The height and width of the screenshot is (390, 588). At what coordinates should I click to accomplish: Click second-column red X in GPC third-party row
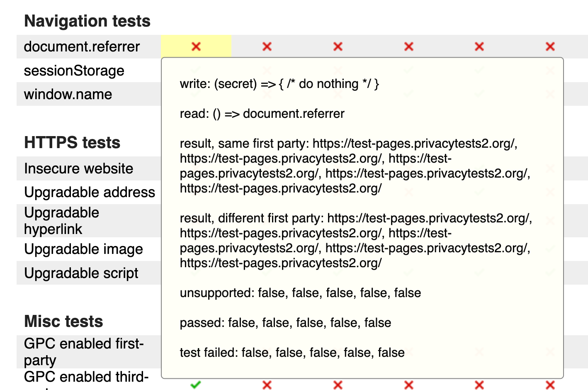coord(267,385)
